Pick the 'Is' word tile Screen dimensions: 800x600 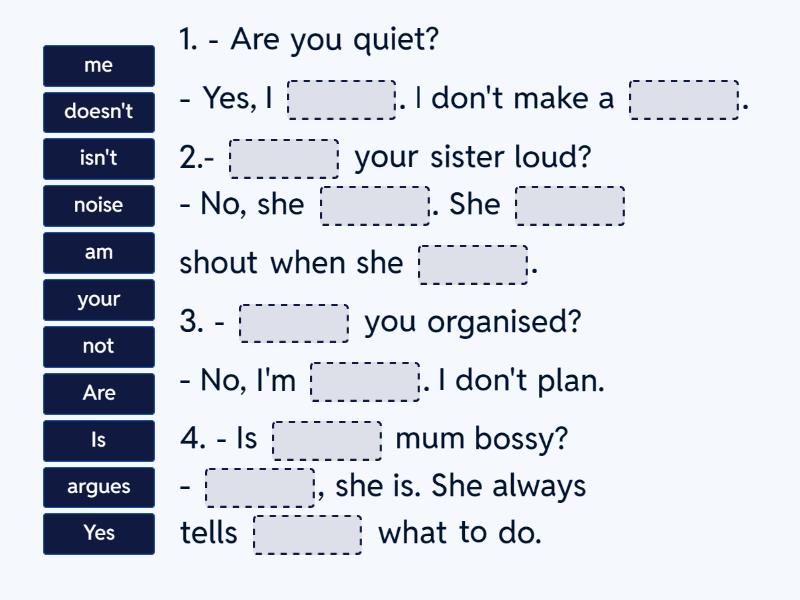pos(99,441)
